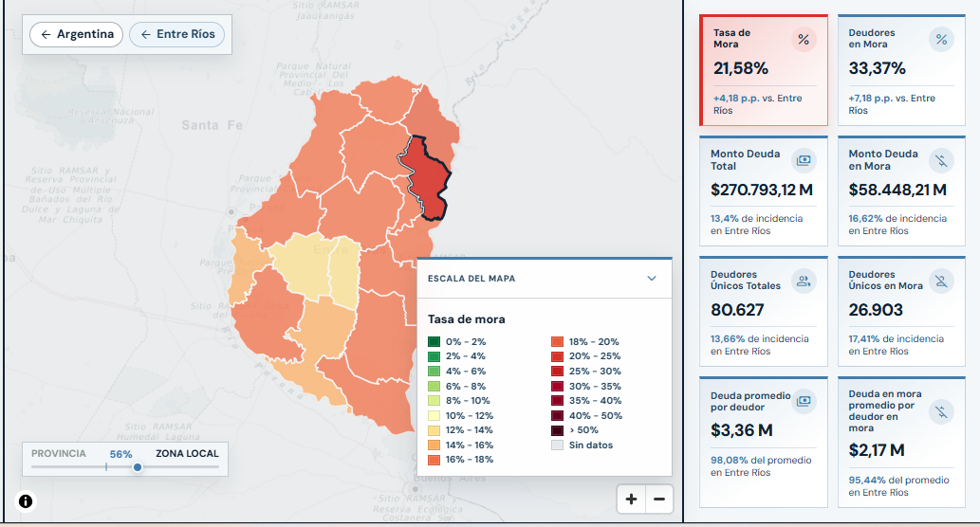Open the Deuda promedio por deudor card
980x527 pixels.
[764, 442]
